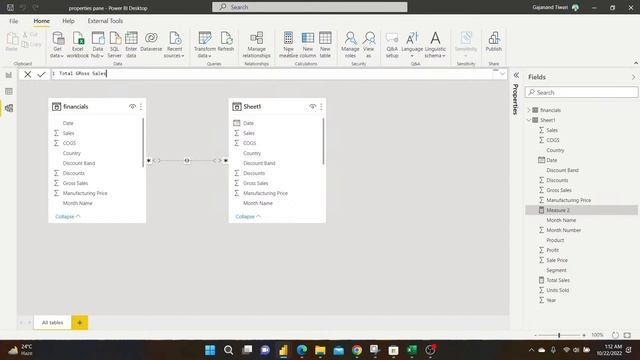
Task: Open more options for financials table
Action: (x=141, y=107)
